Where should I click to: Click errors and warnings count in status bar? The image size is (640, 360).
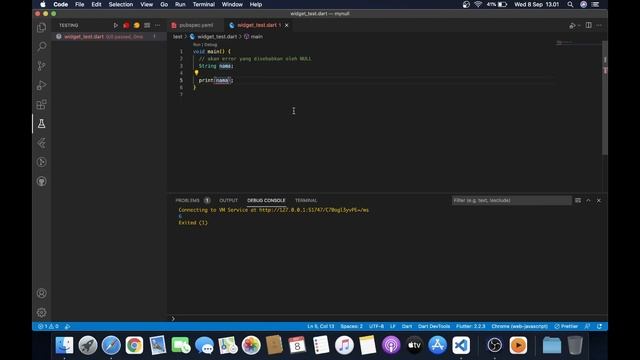tap(48, 327)
